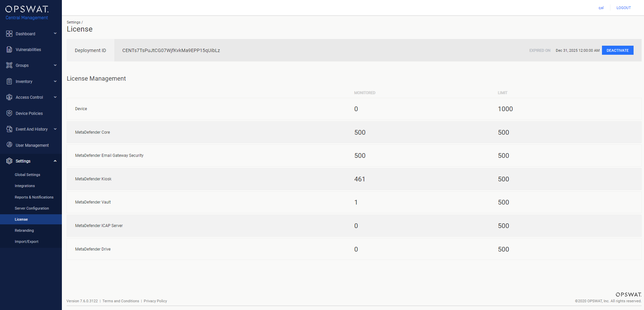The image size is (644, 310).
Task: Expand the Event And History chevron
Action: pos(55,129)
